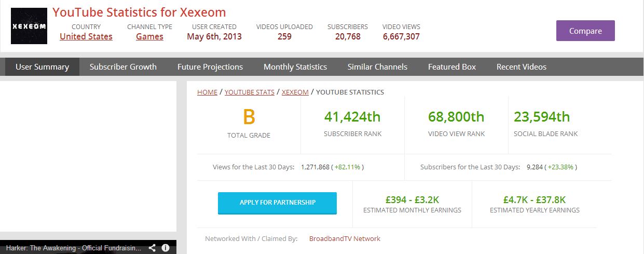The image size is (644, 254).
Task: Click the B total grade letter
Action: click(249, 117)
